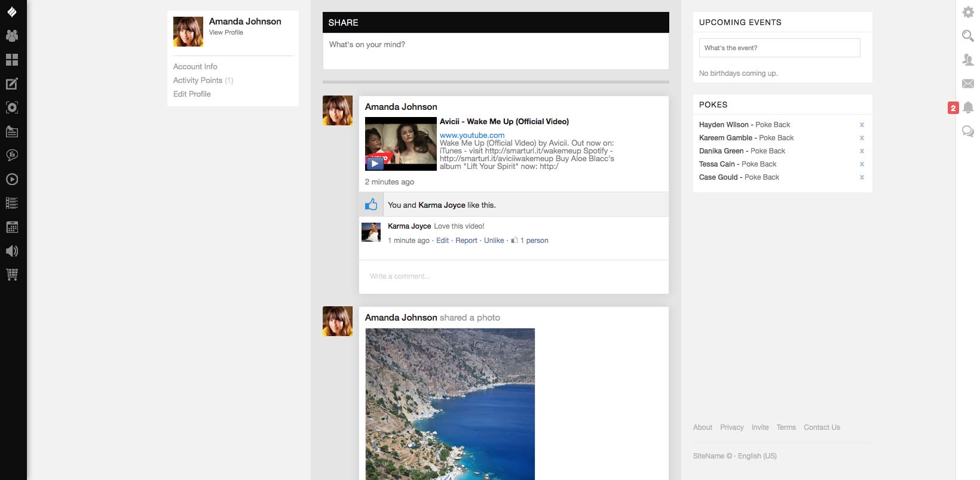Open Account Info in profile menu
Screen dimensions: 980x480
point(195,67)
